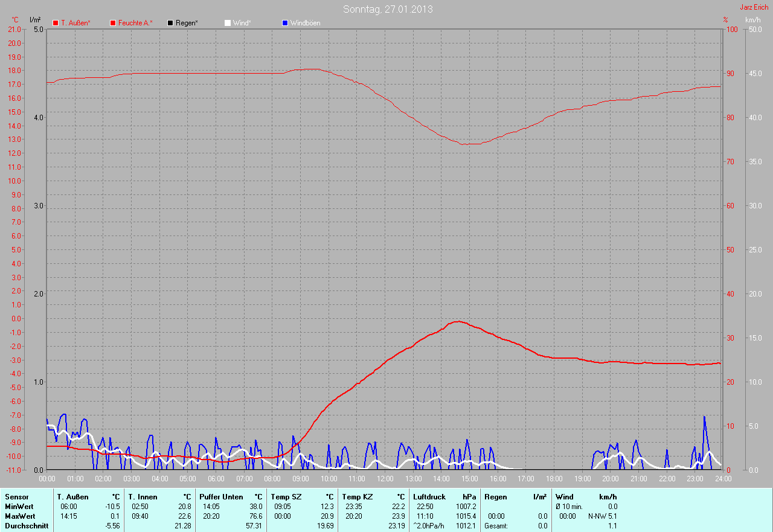The image size is (773, 532).
Task: Select the Sensor header in data table
Action: tap(16, 496)
